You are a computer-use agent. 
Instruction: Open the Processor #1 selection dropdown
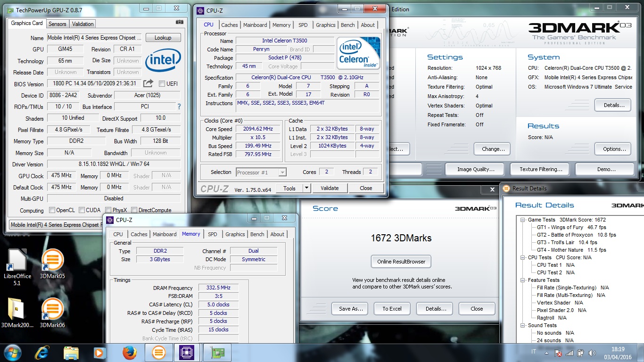point(261,172)
